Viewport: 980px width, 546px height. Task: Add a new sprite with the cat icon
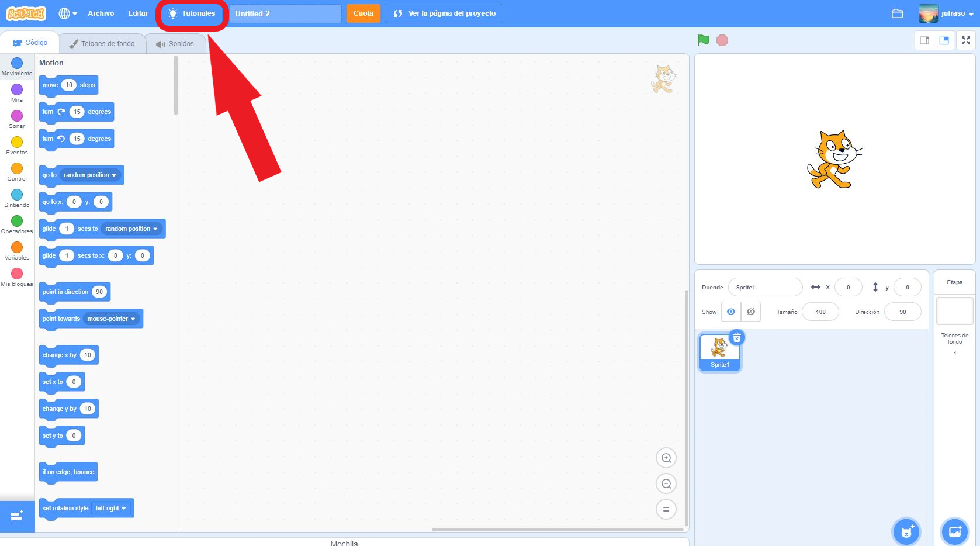906,531
